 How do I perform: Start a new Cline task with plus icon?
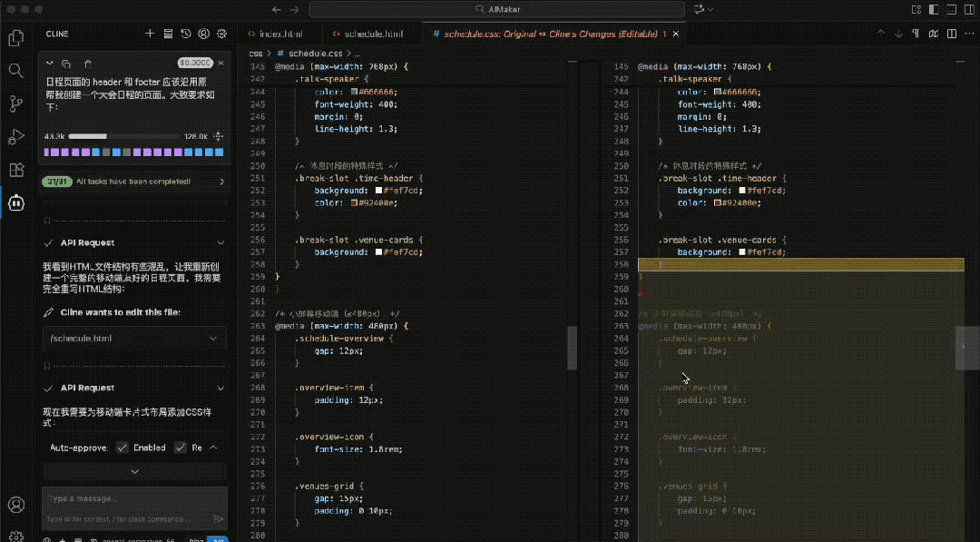click(150, 34)
